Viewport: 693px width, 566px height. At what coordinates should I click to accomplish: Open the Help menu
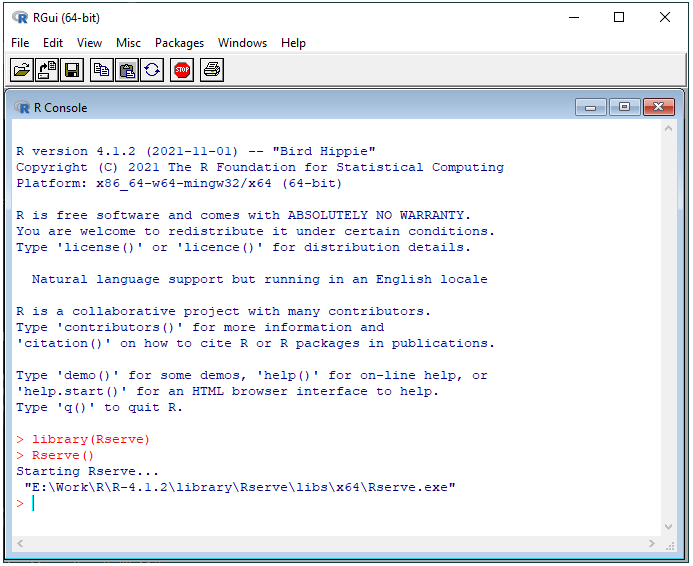[x=293, y=43]
